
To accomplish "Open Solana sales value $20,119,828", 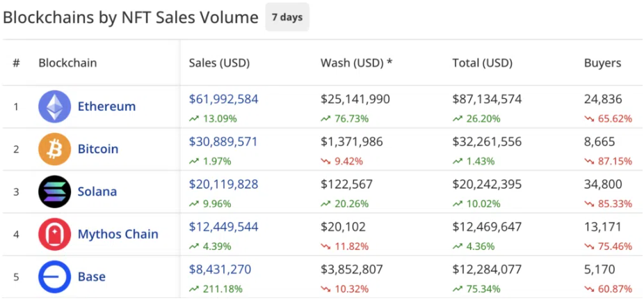I will [x=223, y=184].
